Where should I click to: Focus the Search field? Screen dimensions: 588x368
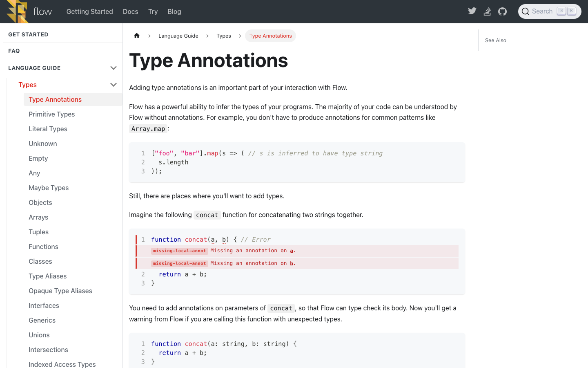550,11
